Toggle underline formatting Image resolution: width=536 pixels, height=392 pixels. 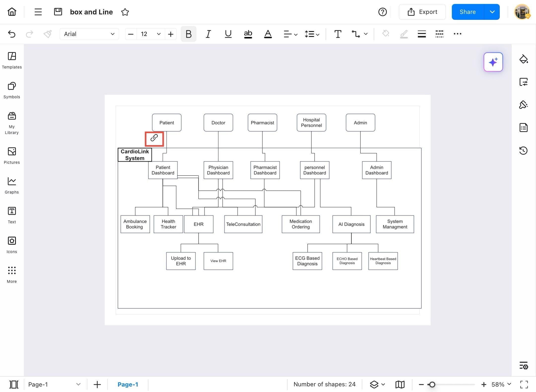point(228,34)
